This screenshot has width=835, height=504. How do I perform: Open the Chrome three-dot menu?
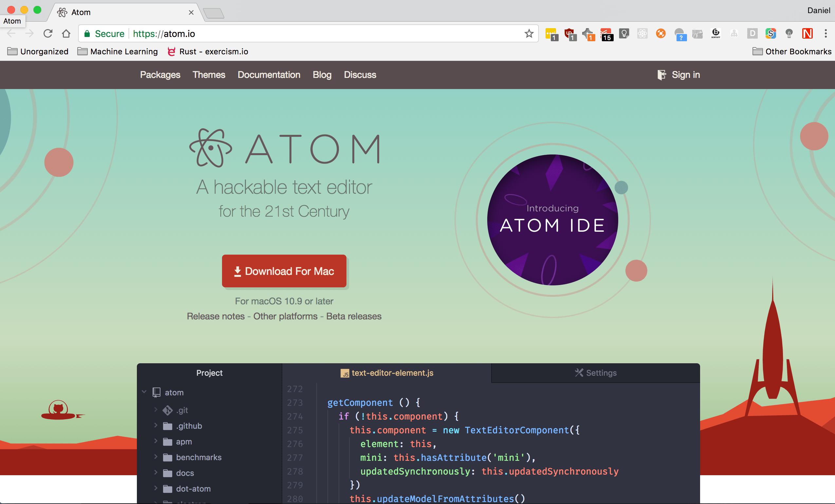click(x=826, y=33)
